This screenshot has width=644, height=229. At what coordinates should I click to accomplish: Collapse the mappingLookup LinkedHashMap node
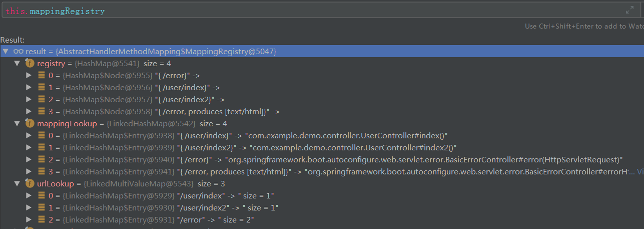pyautogui.click(x=17, y=123)
